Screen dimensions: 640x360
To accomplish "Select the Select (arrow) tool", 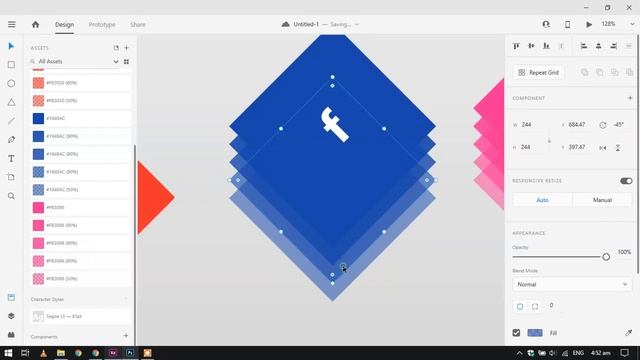I will 11,46.
